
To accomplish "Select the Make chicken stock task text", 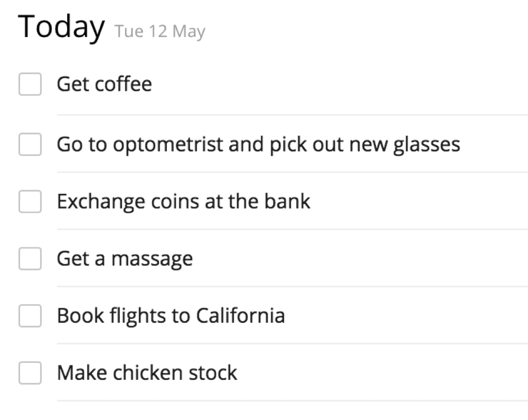I will 147,373.
